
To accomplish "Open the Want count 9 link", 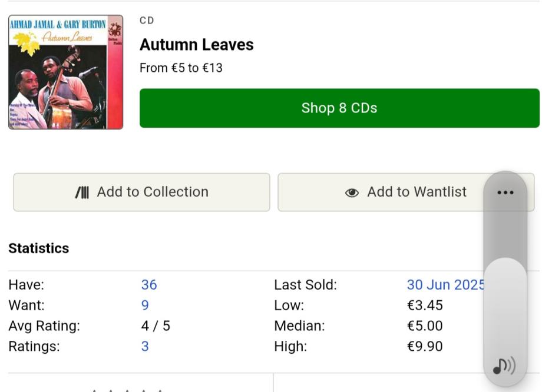I will (145, 305).
